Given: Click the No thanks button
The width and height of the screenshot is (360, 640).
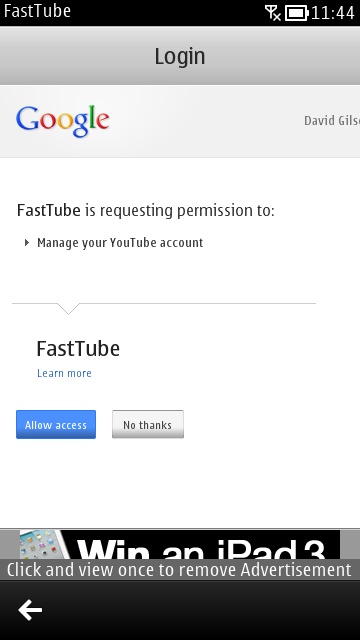Looking at the screenshot, I should point(148,424).
